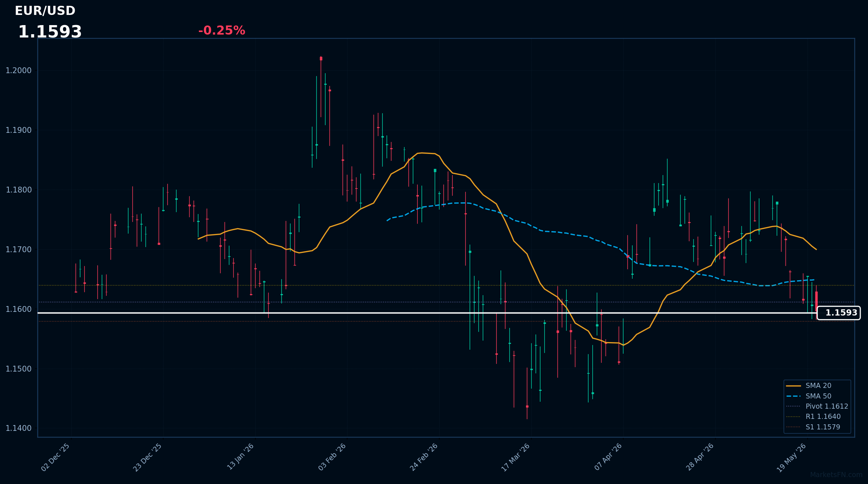This screenshot has height=484, width=868.
Task: Click the 24 Feb '26 date label
Action: pyautogui.click(x=424, y=457)
